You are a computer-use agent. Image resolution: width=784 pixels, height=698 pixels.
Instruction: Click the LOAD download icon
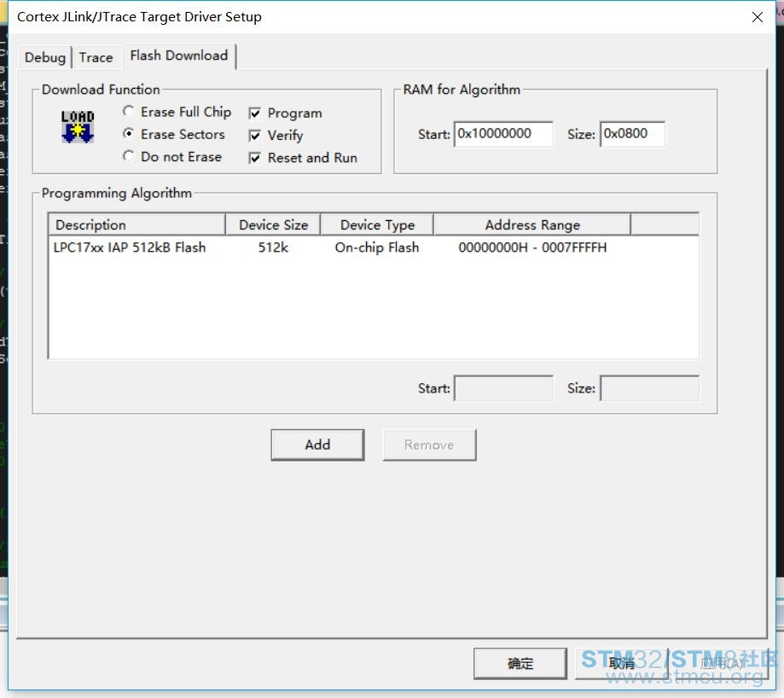(77, 126)
